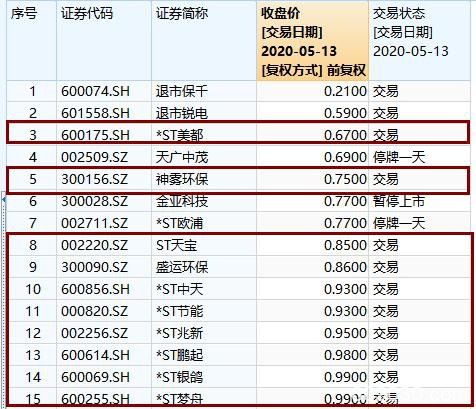Click price cell 0.9800
The width and height of the screenshot is (476, 409).
tap(345, 355)
